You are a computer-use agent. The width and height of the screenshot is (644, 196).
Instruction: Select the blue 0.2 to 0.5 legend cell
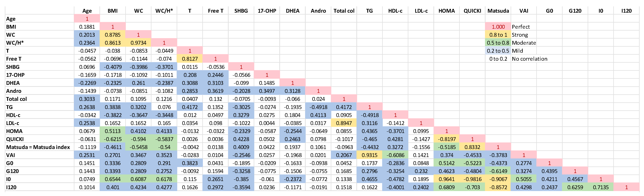coord(498,51)
